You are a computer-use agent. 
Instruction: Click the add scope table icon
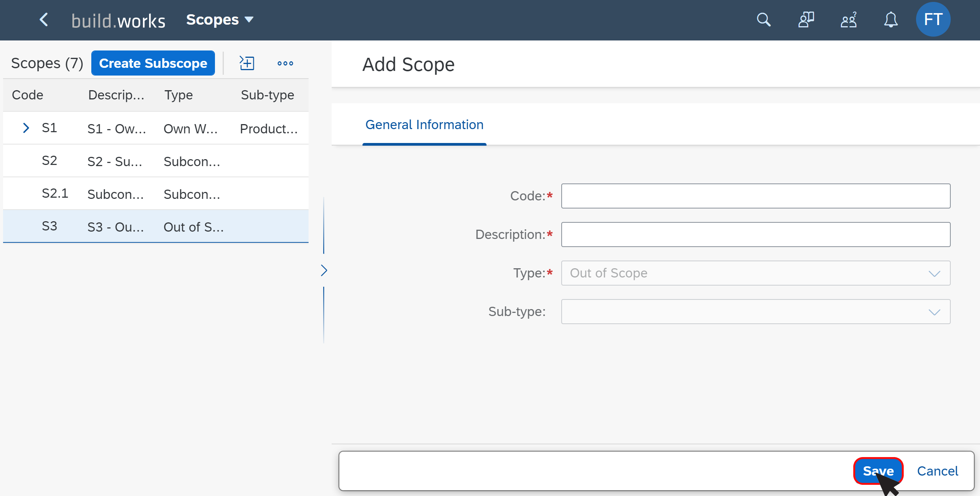pyautogui.click(x=247, y=63)
